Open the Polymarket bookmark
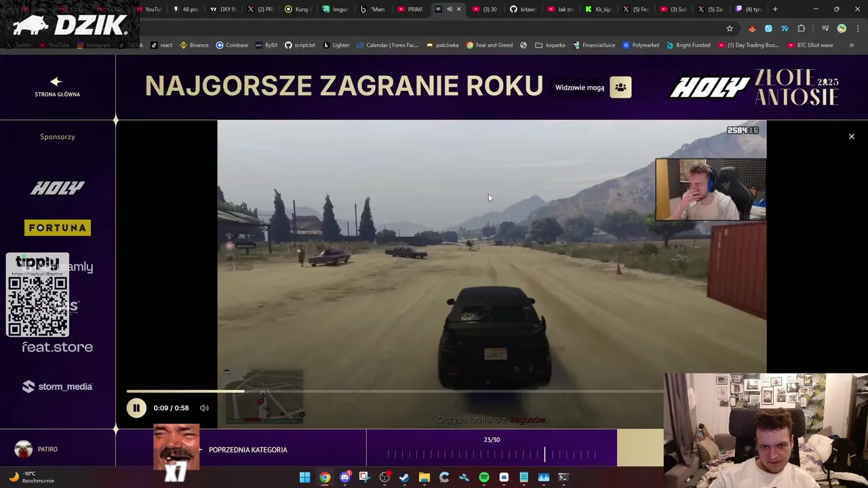The height and width of the screenshot is (488, 868). click(641, 45)
